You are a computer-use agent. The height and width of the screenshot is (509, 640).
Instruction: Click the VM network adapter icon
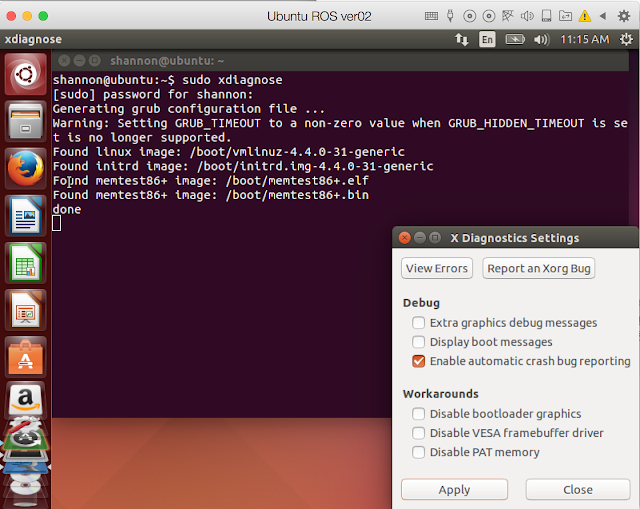pyautogui.click(x=508, y=16)
